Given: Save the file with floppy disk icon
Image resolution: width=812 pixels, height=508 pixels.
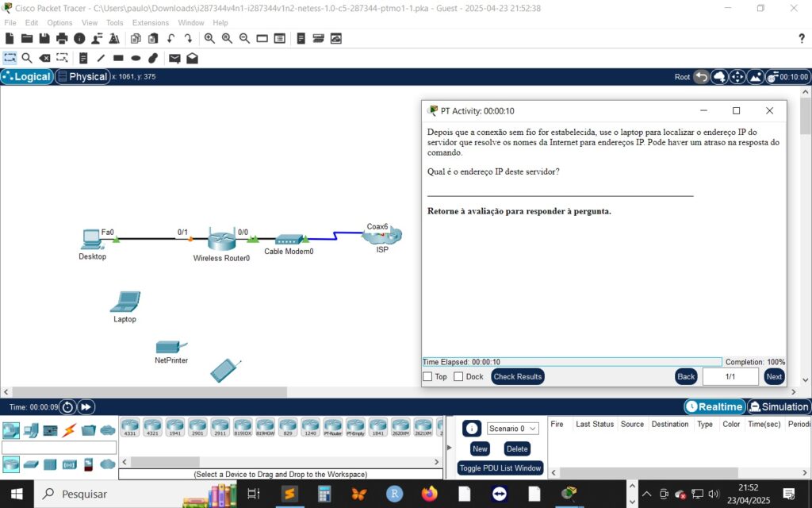Looking at the screenshot, I should [x=44, y=38].
